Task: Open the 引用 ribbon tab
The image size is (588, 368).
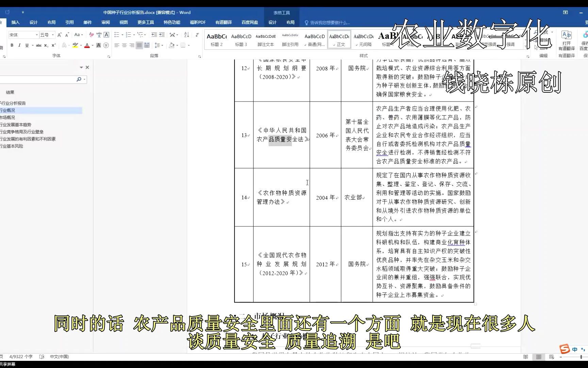Action: pos(69,22)
